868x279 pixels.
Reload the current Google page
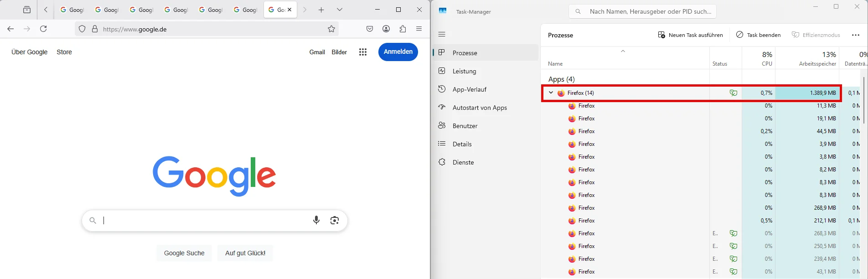[43, 29]
